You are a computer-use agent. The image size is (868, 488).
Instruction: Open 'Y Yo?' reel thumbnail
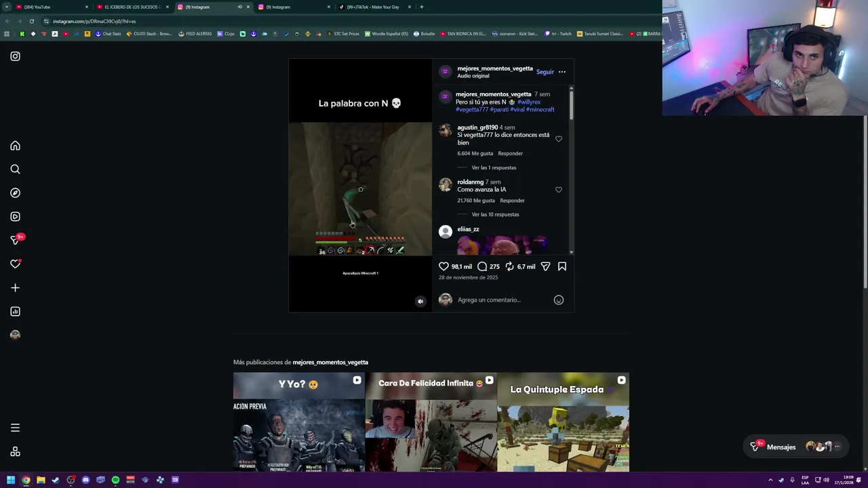299,422
